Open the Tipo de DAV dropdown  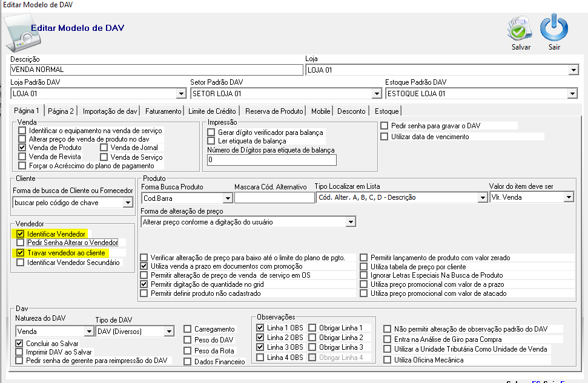169,332
